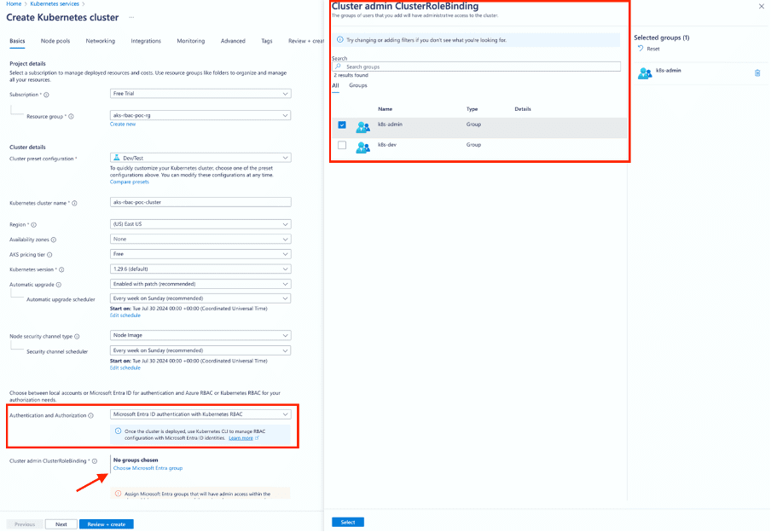Click k8s-admin icon under Selected groups
This screenshot has height=532, width=771.
pyautogui.click(x=645, y=73)
